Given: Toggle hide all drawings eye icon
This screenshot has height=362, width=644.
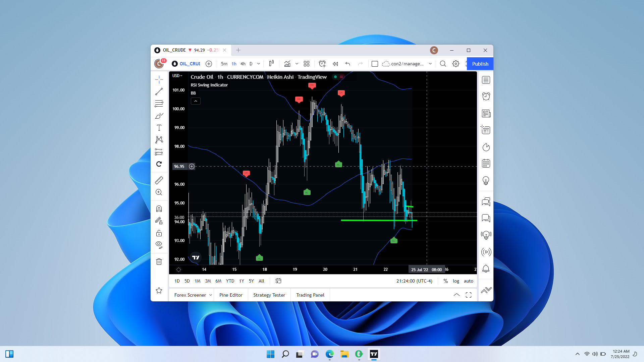Looking at the screenshot, I should [x=159, y=245].
